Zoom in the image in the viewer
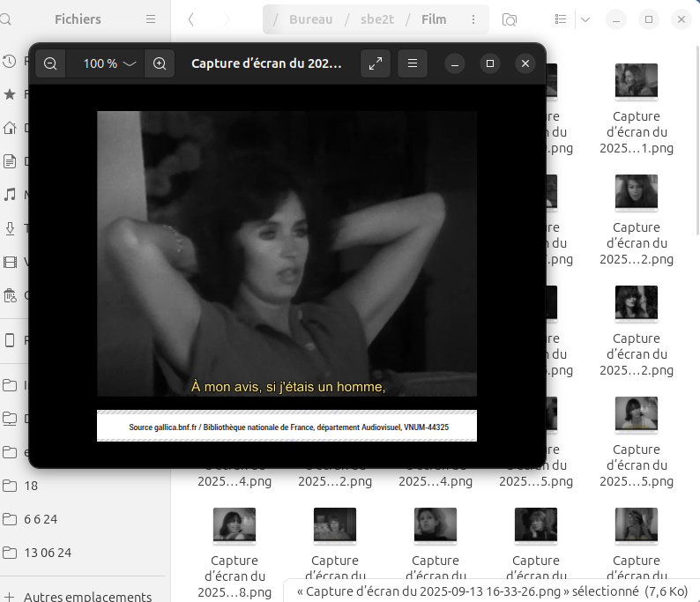The height and width of the screenshot is (602, 700). pos(160,63)
